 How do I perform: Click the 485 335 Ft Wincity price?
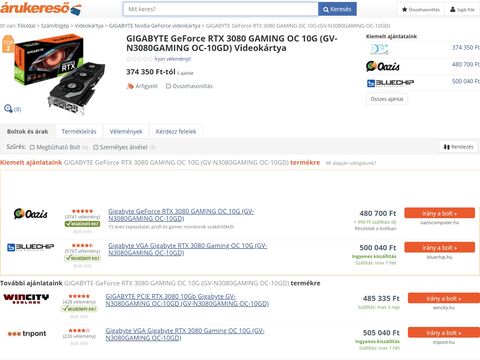[381, 298]
